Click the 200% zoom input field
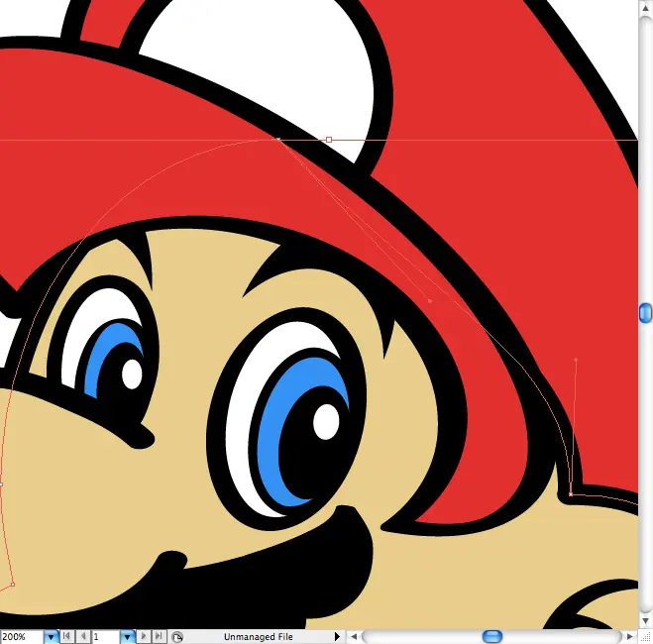Image resolution: width=653 pixels, height=644 pixels. point(22,637)
